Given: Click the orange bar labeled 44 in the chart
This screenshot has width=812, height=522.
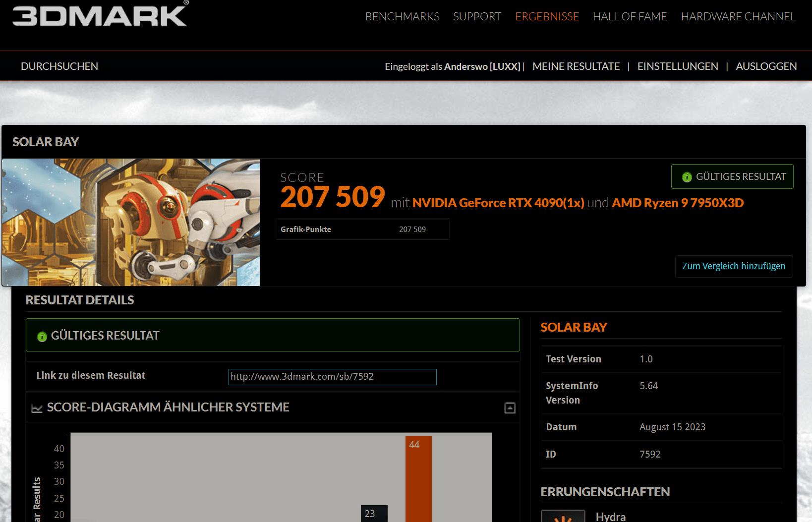Looking at the screenshot, I should [418, 479].
